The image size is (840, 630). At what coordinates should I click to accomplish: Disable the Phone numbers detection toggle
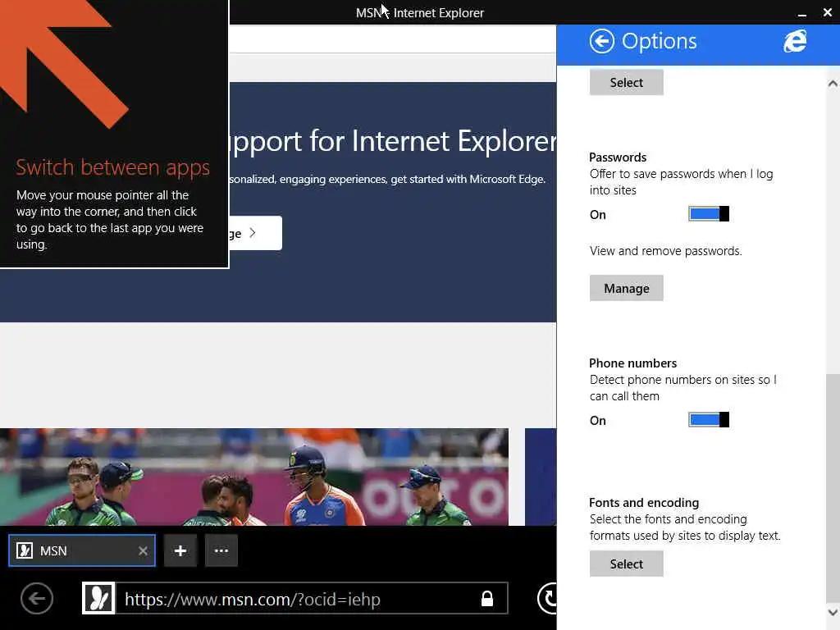(708, 419)
